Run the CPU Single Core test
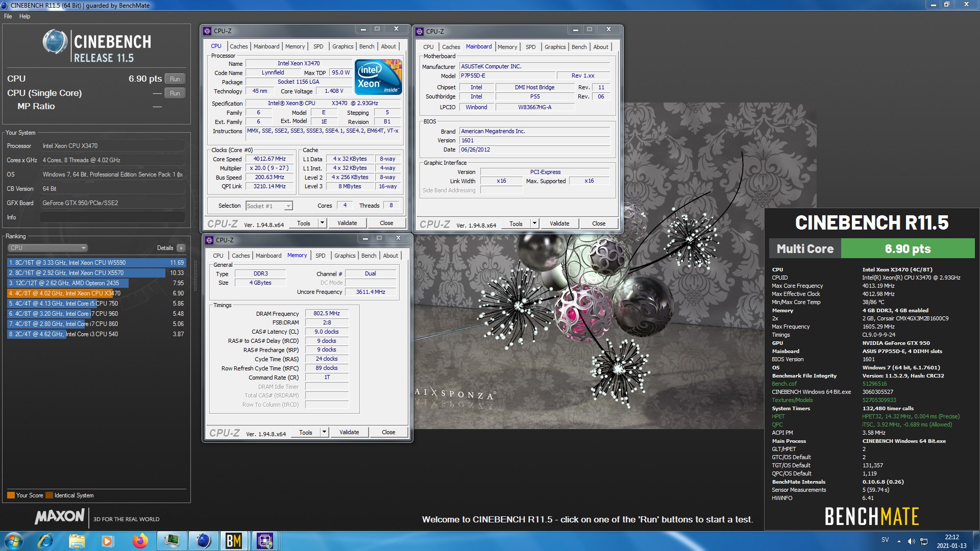This screenshot has height=551, width=980. [x=175, y=93]
